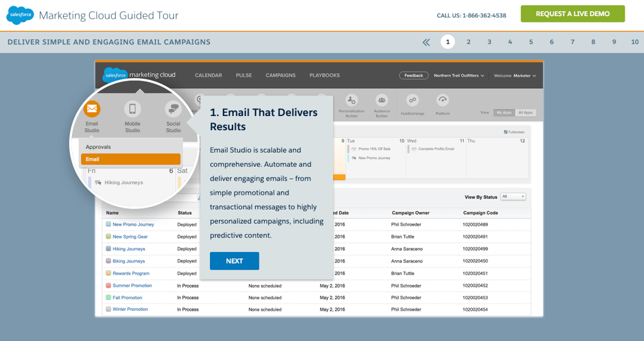Click the New Promo Journey row color icon

pos(108,224)
